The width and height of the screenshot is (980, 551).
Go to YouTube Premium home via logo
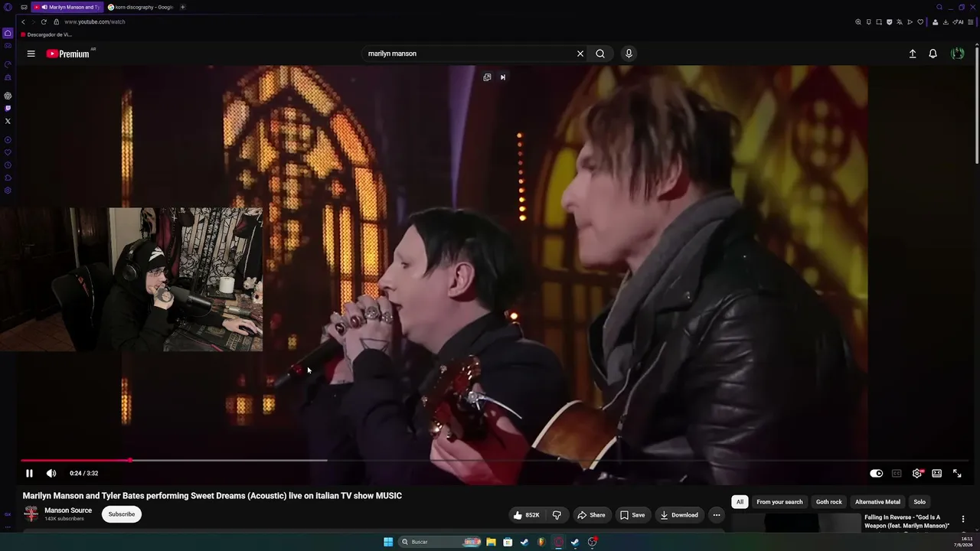point(68,54)
